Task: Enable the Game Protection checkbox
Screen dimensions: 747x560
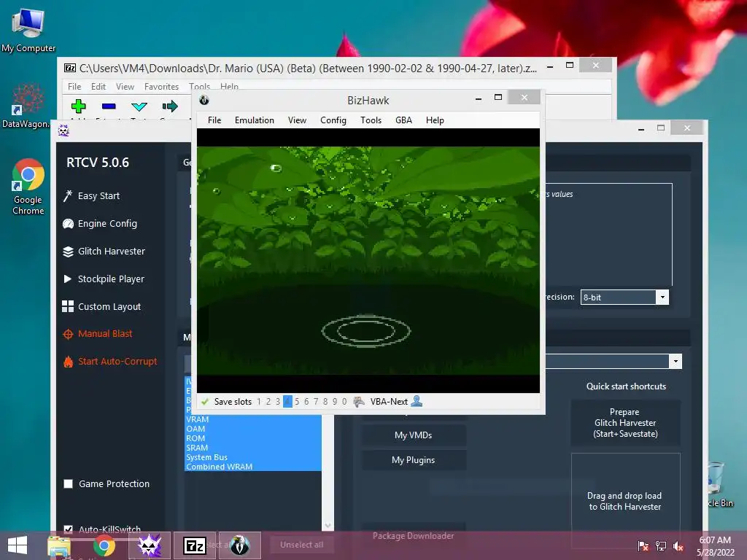Action: (x=68, y=484)
